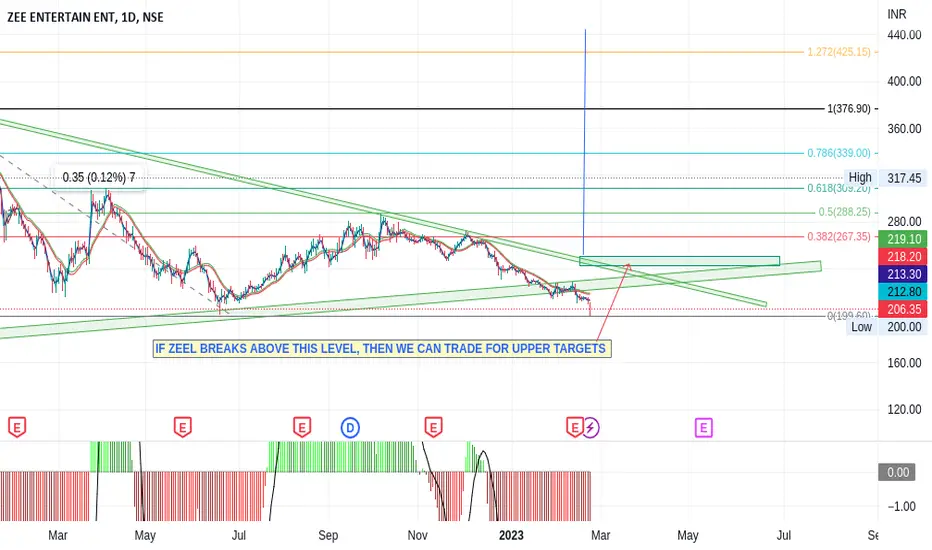Select the 0.382(267.35) Fibonacci level label
Viewport: 932px width, 550px height.
coord(839,237)
